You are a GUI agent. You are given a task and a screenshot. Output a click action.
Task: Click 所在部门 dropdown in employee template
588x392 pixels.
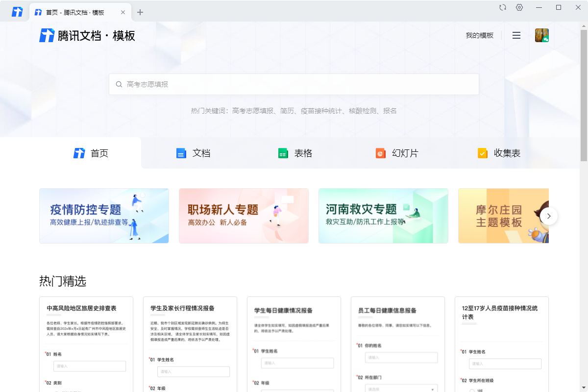[401, 389]
